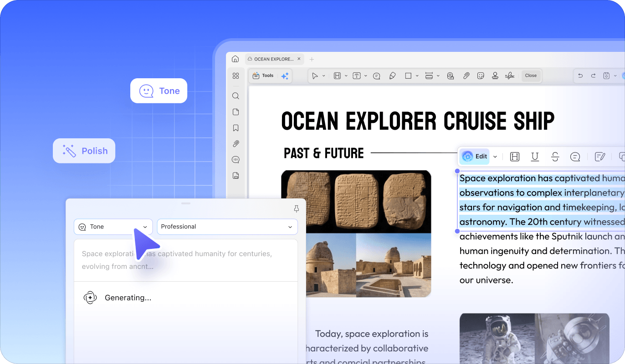Select the tape measure distance tool

tap(451, 76)
